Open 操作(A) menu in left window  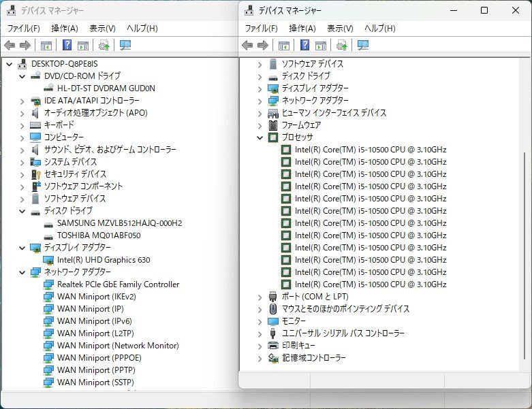coord(65,29)
